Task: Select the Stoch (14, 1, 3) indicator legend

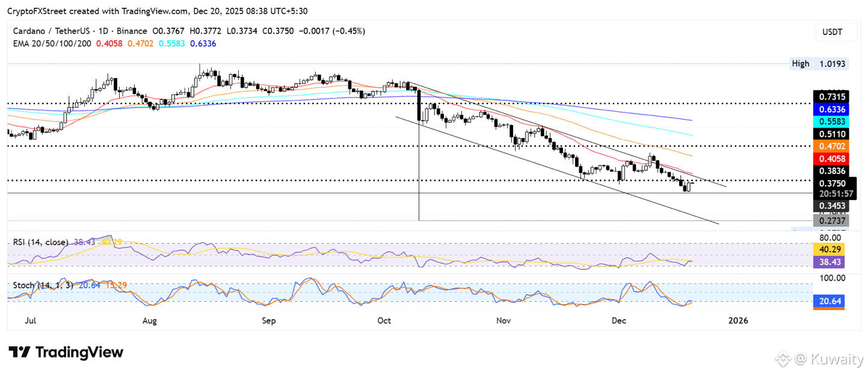Action: [43, 284]
